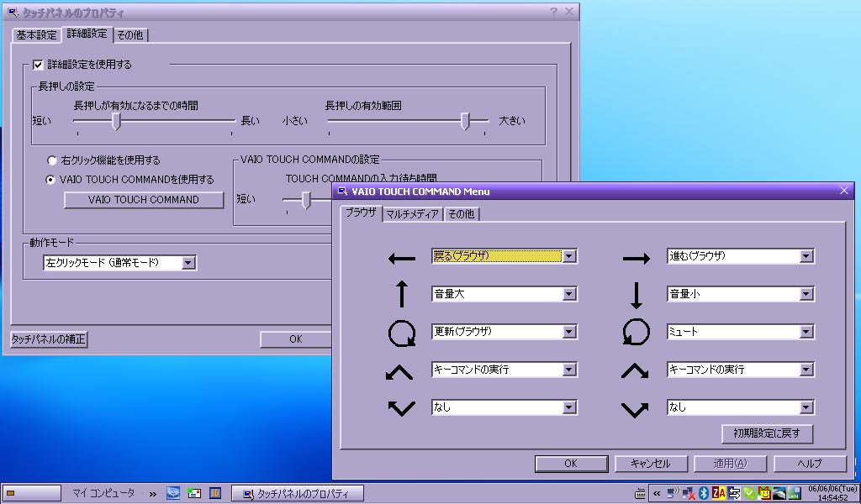Viewport: 861px width, 504px height.
Task: Click the tray icon with the red X
Action: point(689,493)
